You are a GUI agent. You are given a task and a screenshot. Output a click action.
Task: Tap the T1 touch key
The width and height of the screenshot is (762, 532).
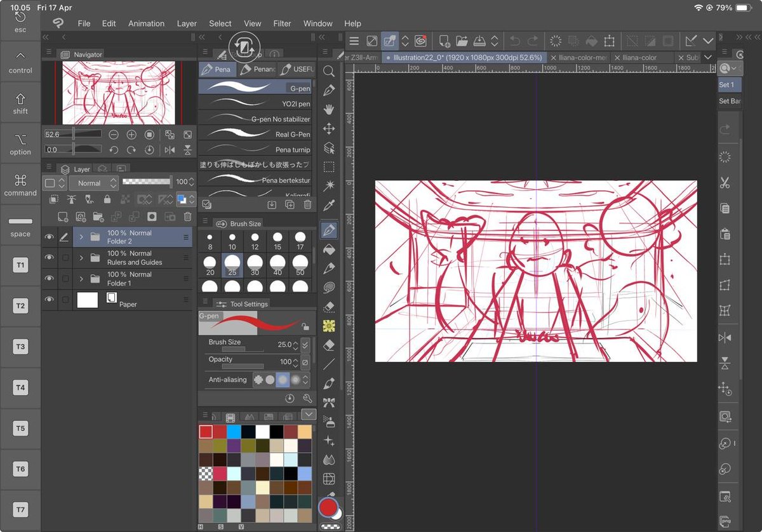[x=20, y=265]
